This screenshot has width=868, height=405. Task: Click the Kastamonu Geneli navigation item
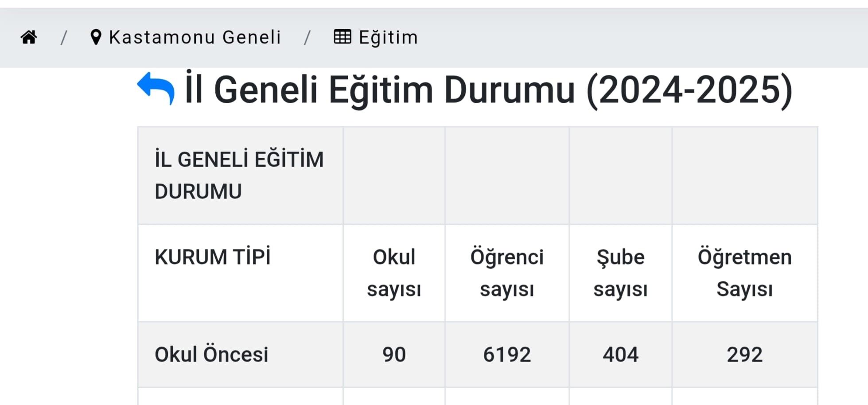(x=195, y=37)
